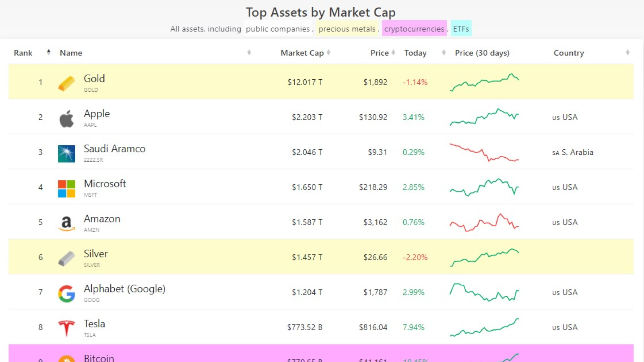
Task: Sort by Market Cap arrows
Action: click(328, 52)
